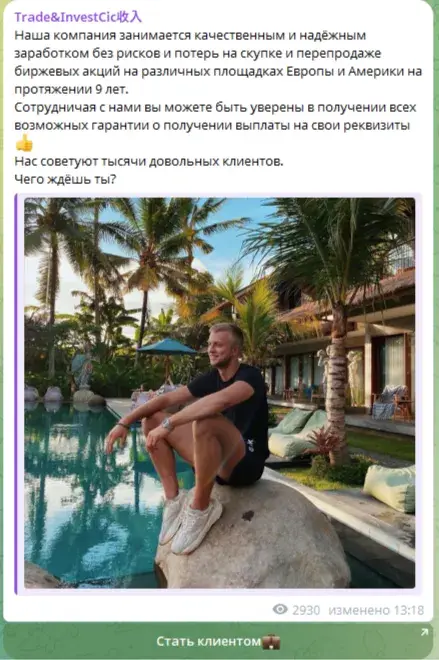
Task: Click the 'Стать клиентом' button
Action: pyautogui.click(x=218, y=641)
